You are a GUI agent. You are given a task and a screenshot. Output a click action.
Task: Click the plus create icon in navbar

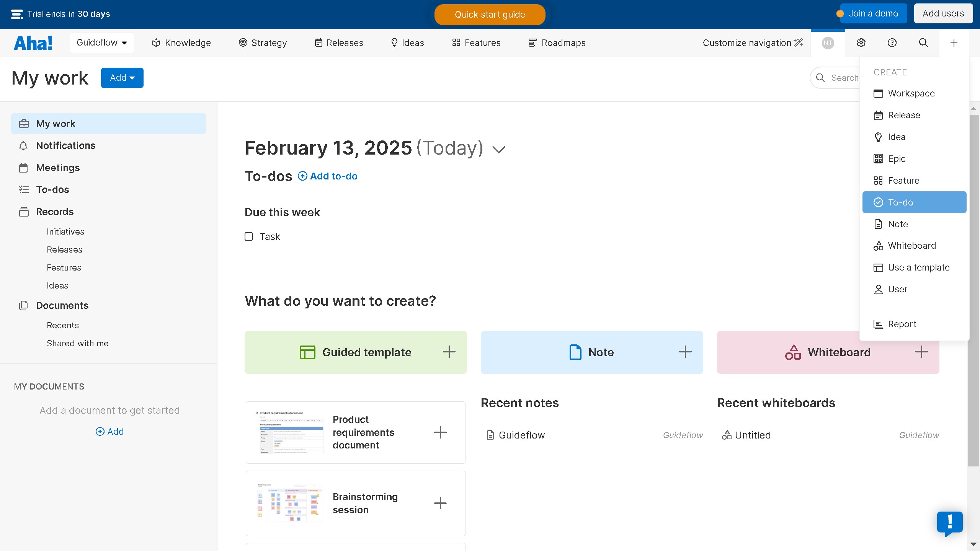point(954,43)
